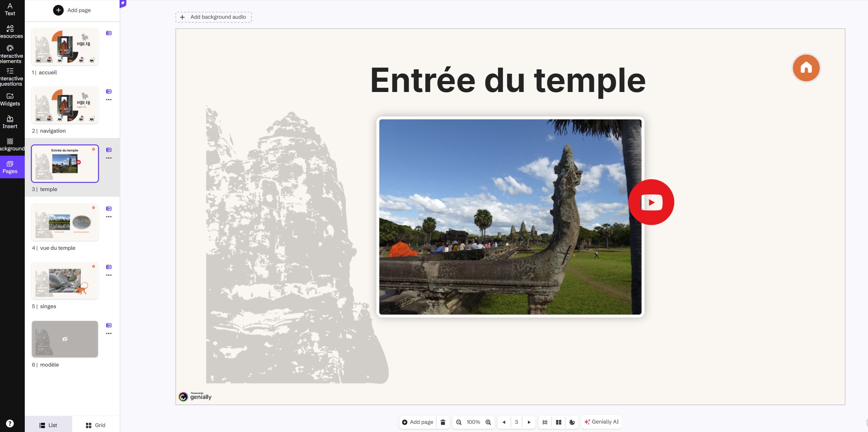The width and height of the screenshot is (868, 432).
Task: Click transition icon for navigation page
Action: point(109,91)
